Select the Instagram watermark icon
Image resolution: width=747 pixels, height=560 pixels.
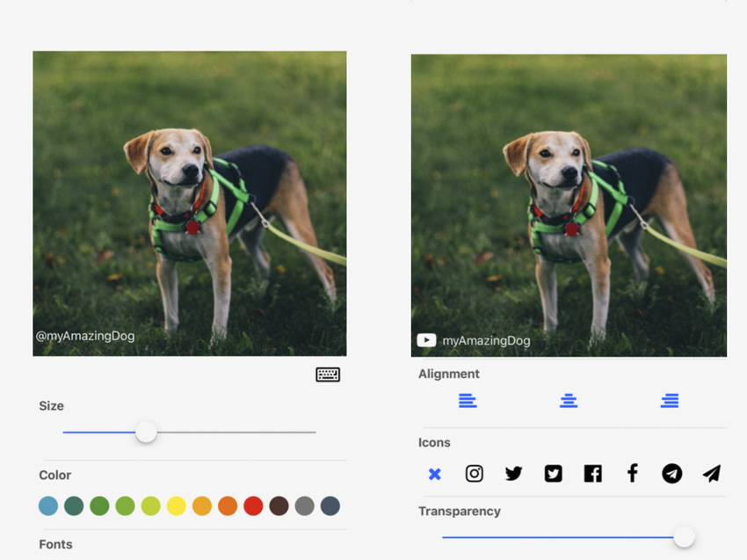coord(474,474)
